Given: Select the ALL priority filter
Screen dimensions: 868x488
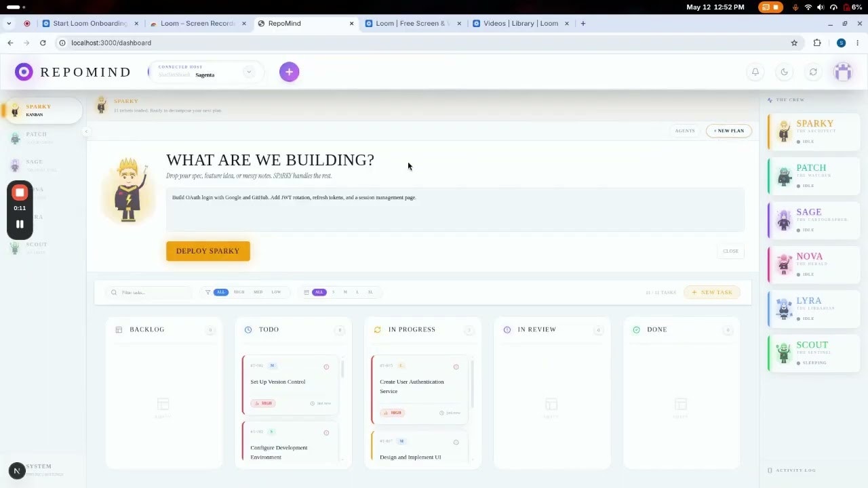Looking at the screenshot, I should click(220, 292).
